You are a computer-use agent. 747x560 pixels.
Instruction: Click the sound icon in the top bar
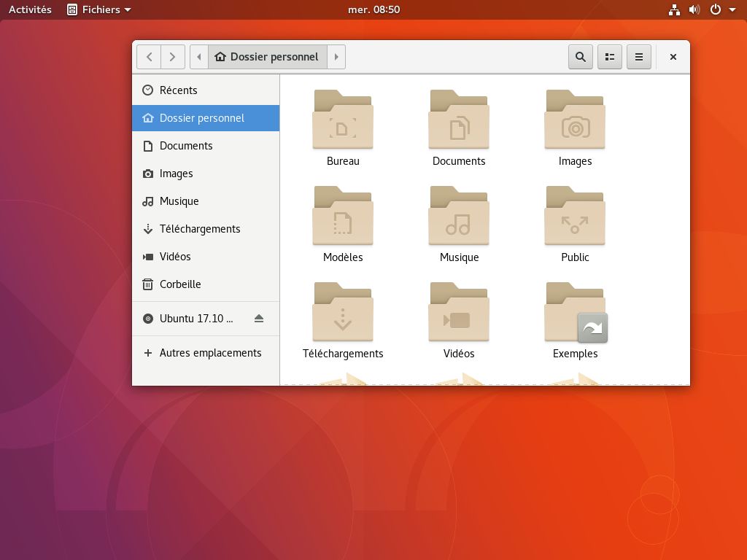tap(693, 9)
